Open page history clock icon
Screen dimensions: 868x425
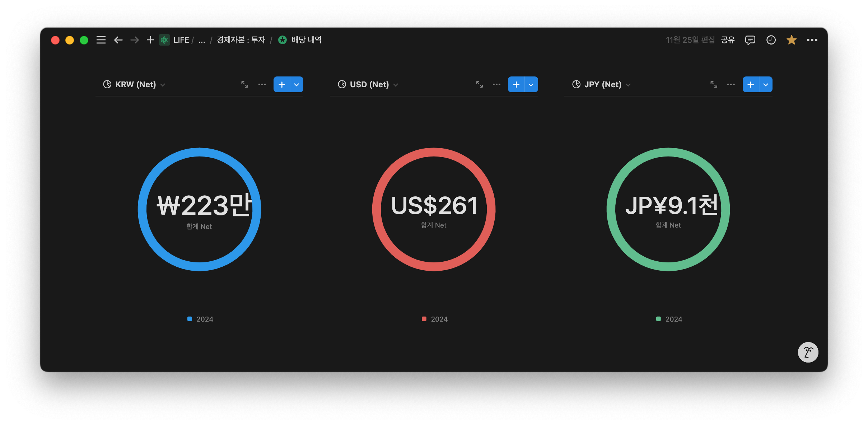tap(771, 40)
